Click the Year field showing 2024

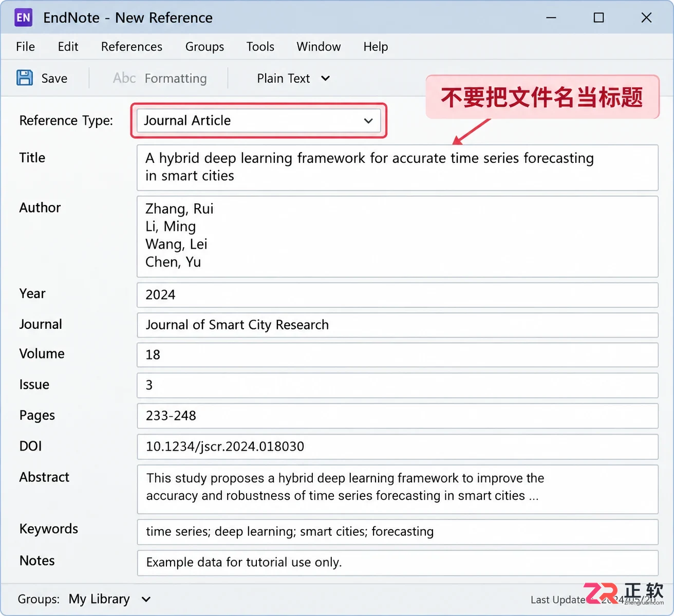point(398,295)
